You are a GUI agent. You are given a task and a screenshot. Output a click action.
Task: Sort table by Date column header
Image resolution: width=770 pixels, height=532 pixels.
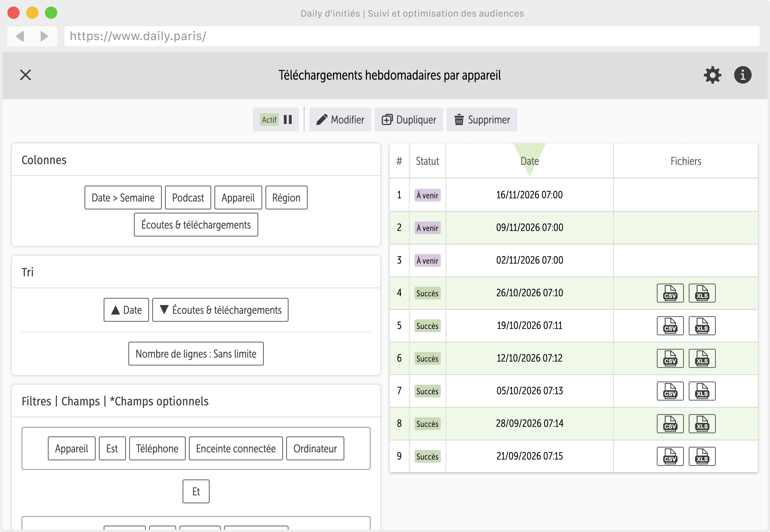pos(530,161)
